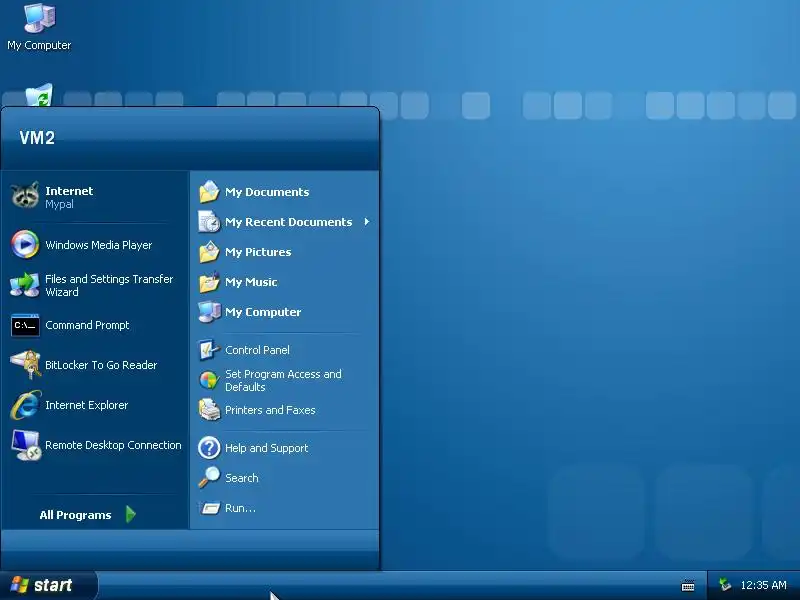Click Set Program Access and Defaults text
The image size is (800, 600).
pyautogui.click(x=283, y=381)
